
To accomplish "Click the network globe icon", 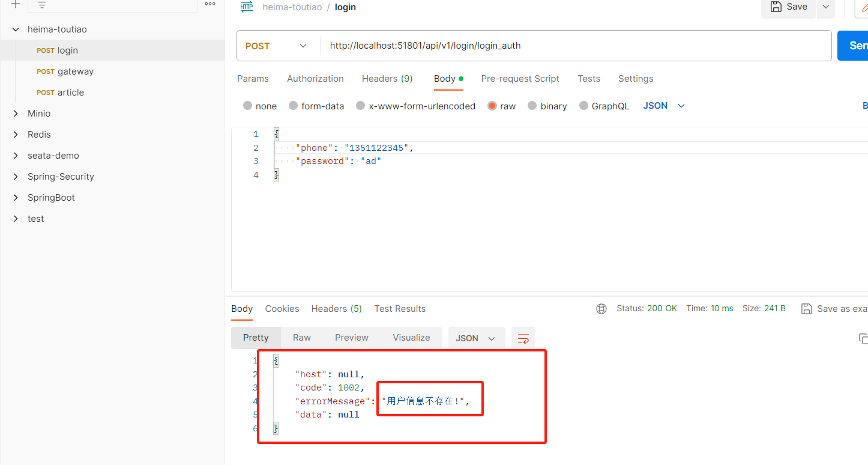I will [601, 309].
